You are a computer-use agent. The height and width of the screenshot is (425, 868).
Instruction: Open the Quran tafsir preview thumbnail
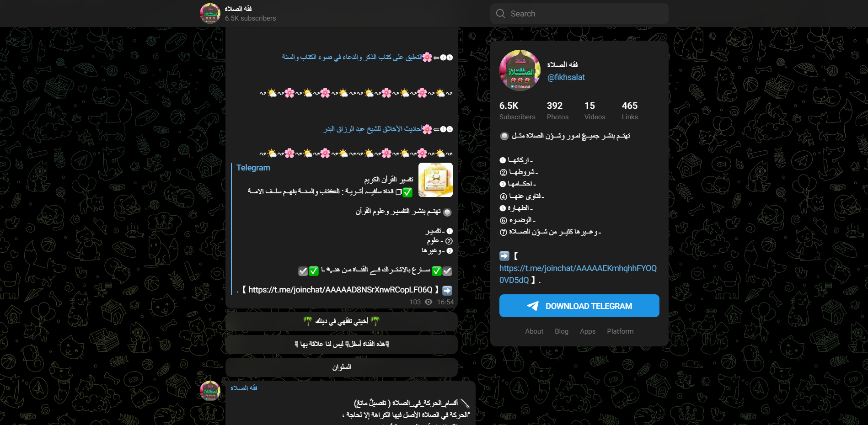click(x=435, y=180)
